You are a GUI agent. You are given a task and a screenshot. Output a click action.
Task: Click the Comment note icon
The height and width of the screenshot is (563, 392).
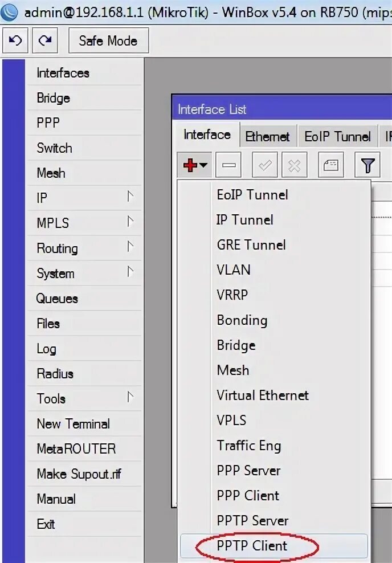pos(331,165)
